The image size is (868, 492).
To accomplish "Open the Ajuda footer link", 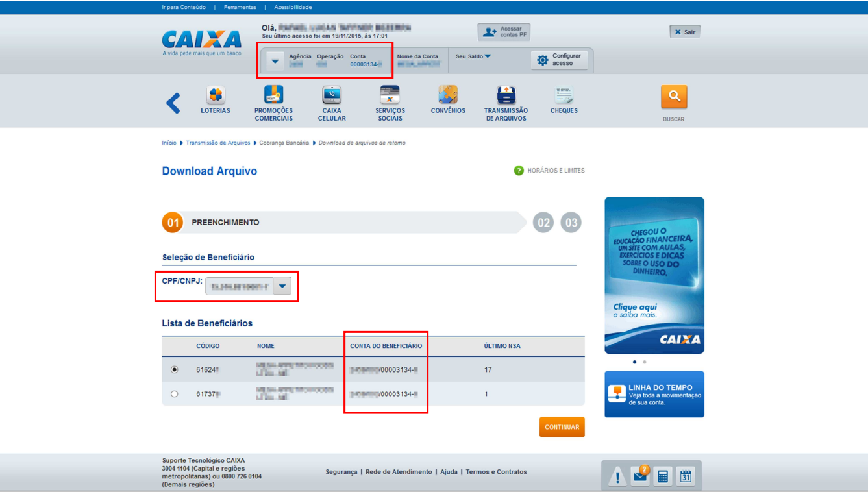I will click(x=449, y=472).
